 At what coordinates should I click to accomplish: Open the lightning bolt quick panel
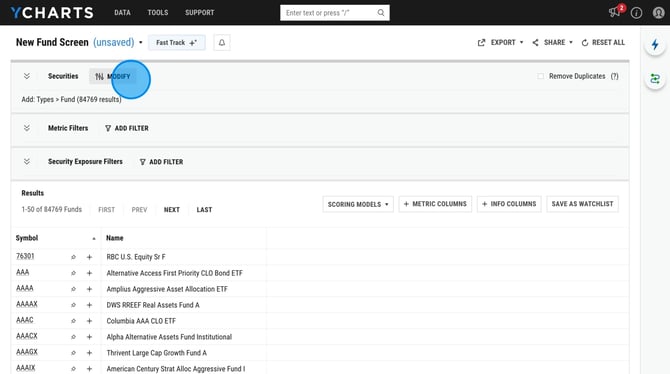click(x=655, y=44)
